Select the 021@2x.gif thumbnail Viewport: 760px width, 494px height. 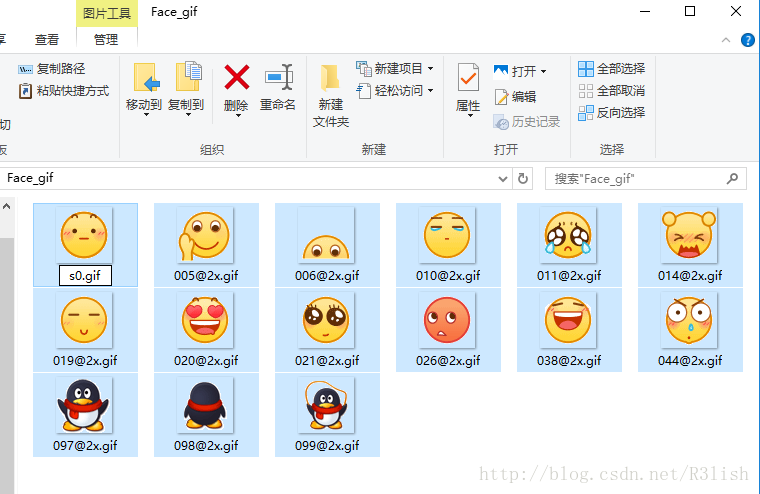point(327,320)
